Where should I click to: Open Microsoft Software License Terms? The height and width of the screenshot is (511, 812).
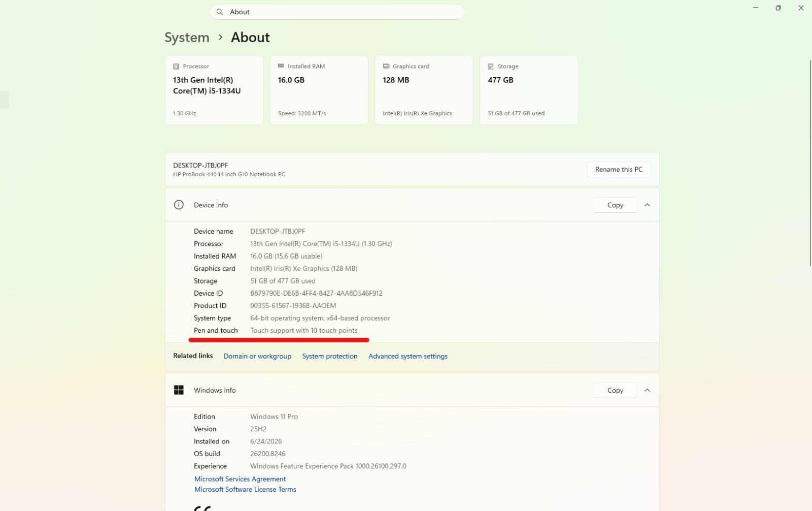coord(245,489)
